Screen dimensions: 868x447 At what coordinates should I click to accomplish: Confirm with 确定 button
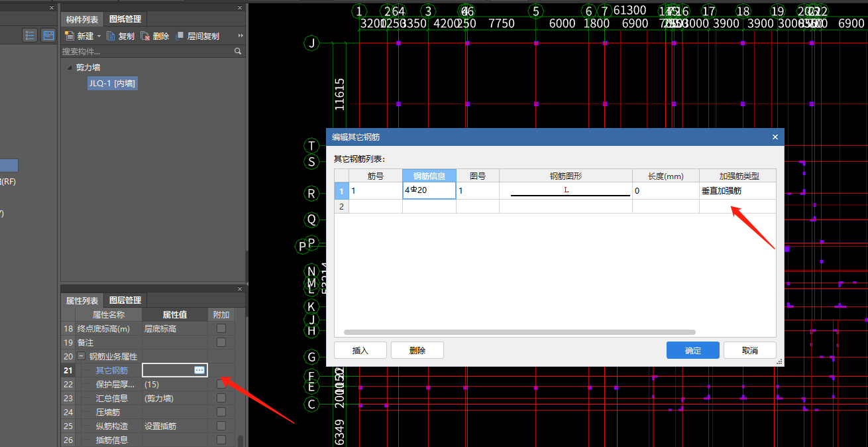tap(693, 350)
